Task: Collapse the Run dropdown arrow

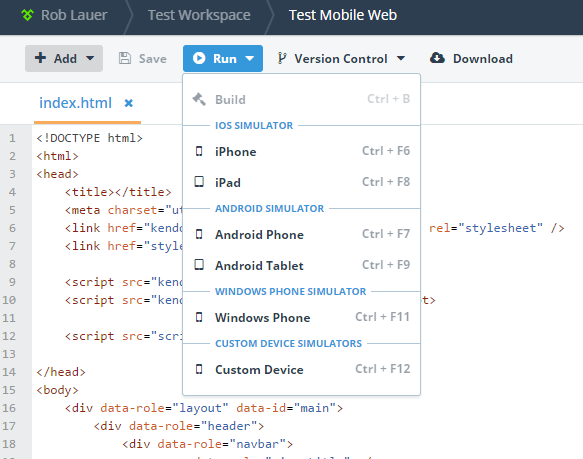Action: (250, 58)
